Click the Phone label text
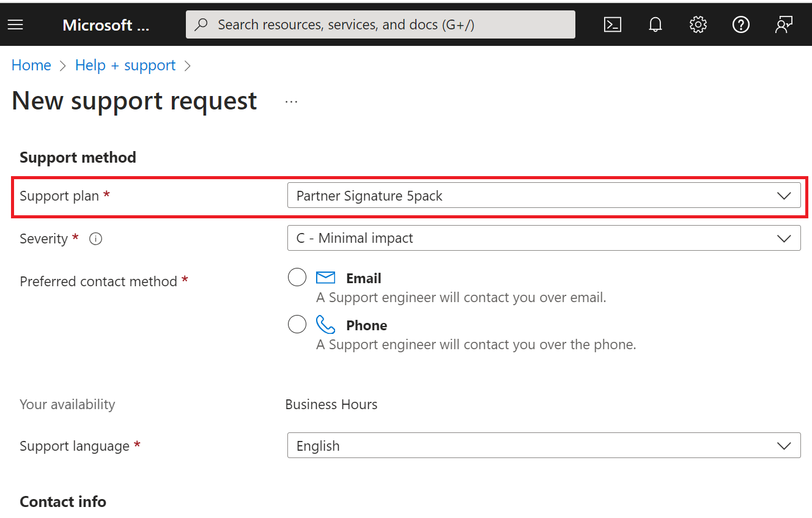 (367, 325)
